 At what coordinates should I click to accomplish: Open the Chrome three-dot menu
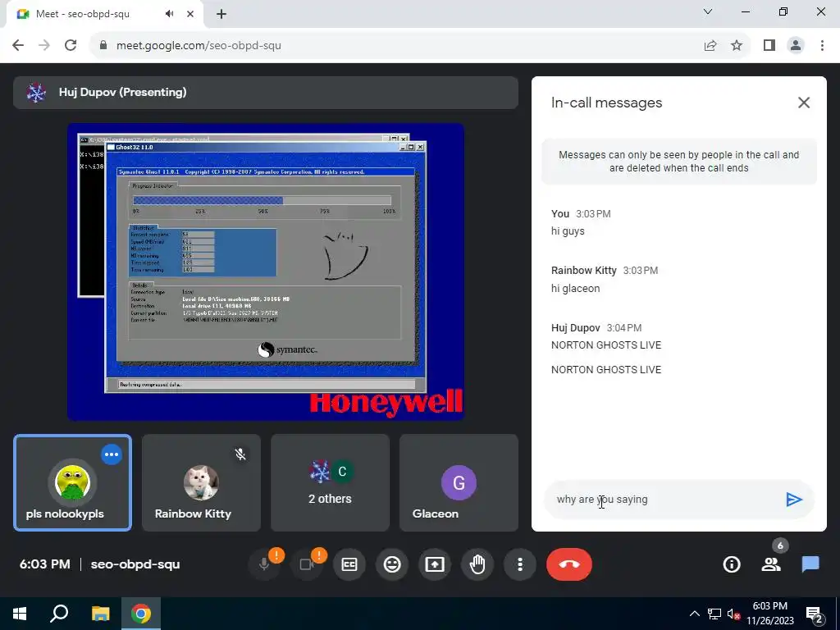[x=822, y=46]
